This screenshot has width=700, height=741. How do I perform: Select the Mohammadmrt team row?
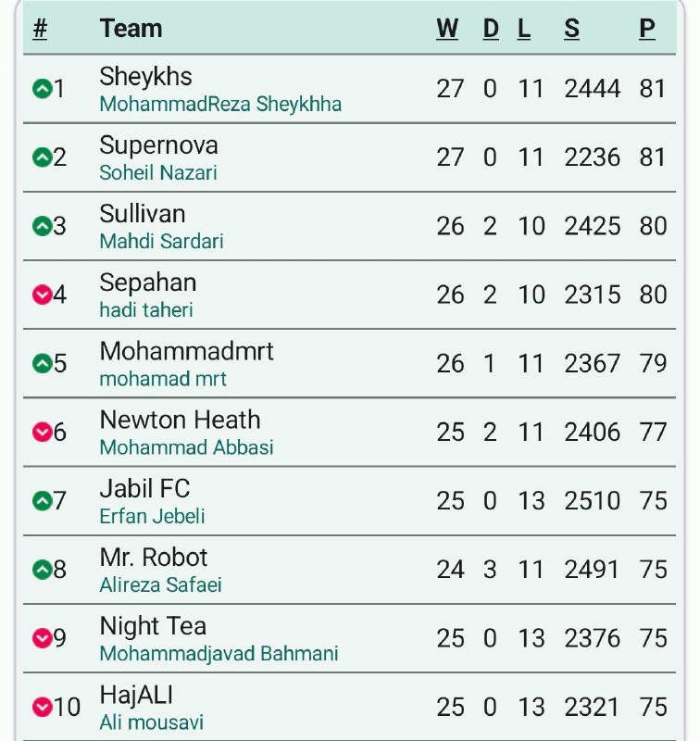point(349,363)
